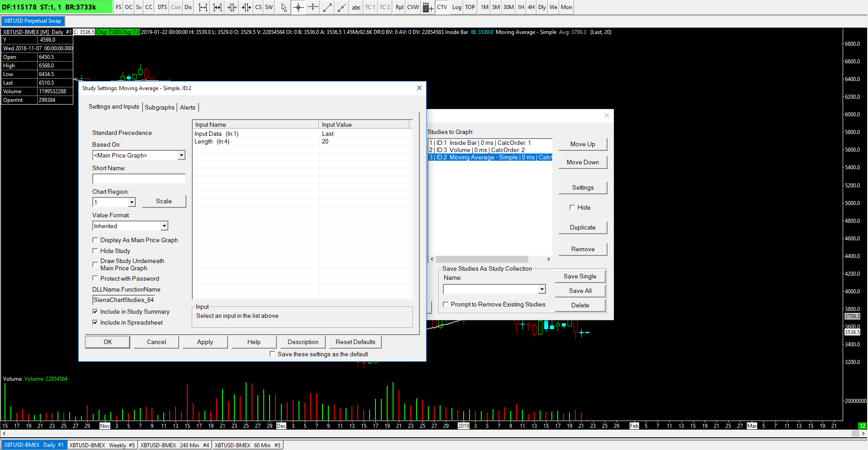The image size is (868, 450).
Task: Open the tabular values window icon
Action: click(428, 7)
